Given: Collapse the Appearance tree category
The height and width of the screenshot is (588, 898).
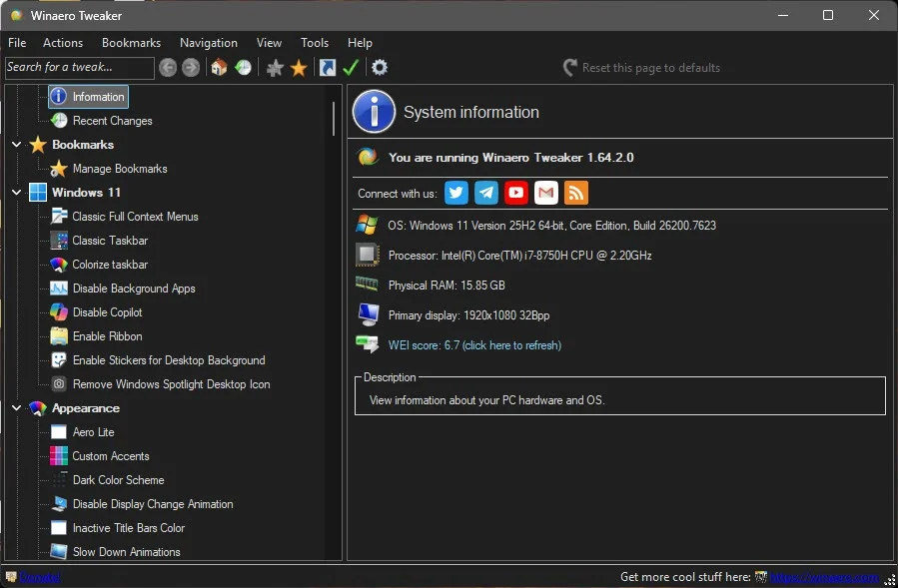Looking at the screenshot, I should (17, 408).
